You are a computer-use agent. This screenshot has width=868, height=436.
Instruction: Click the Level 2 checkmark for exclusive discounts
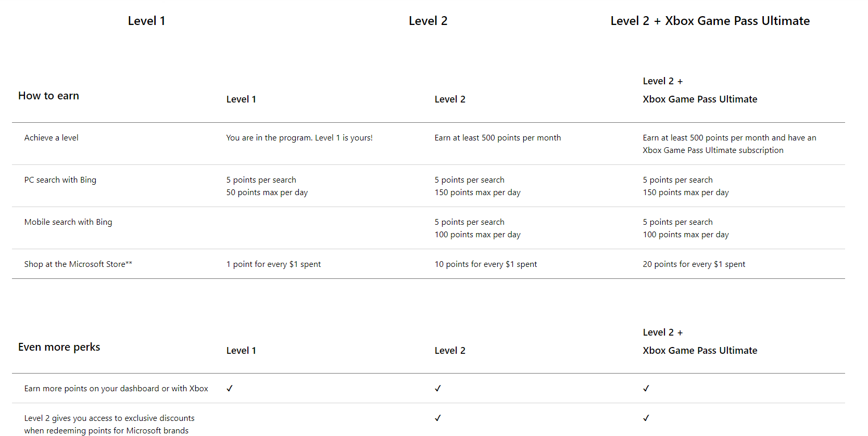click(x=438, y=418)
